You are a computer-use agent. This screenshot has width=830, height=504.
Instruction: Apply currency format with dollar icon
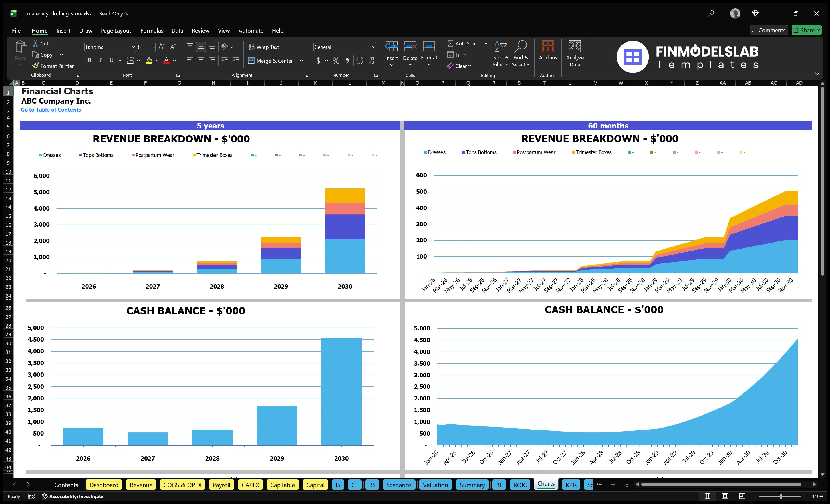click(x=318, y=61)
